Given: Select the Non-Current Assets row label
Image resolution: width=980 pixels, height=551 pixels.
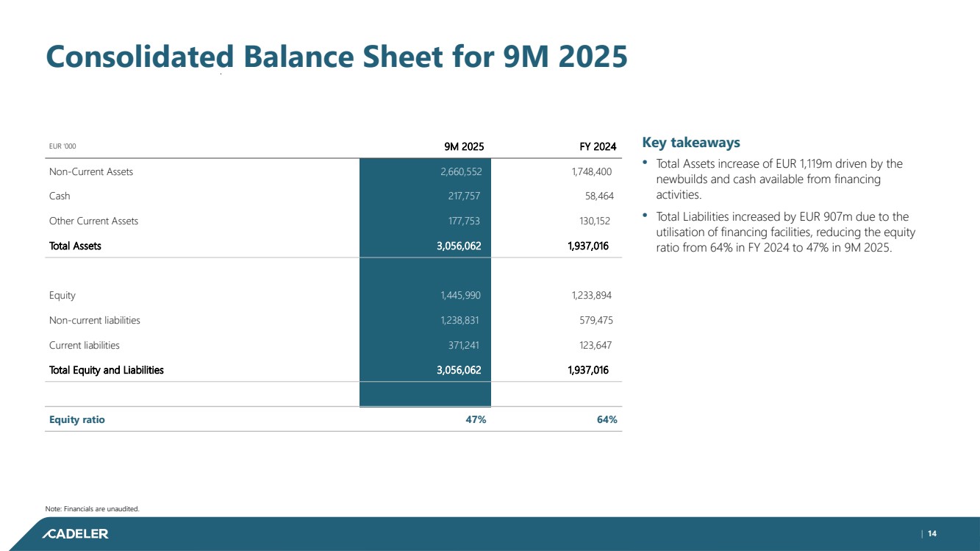Looking at the screenshot, I should tap(90, 171).
